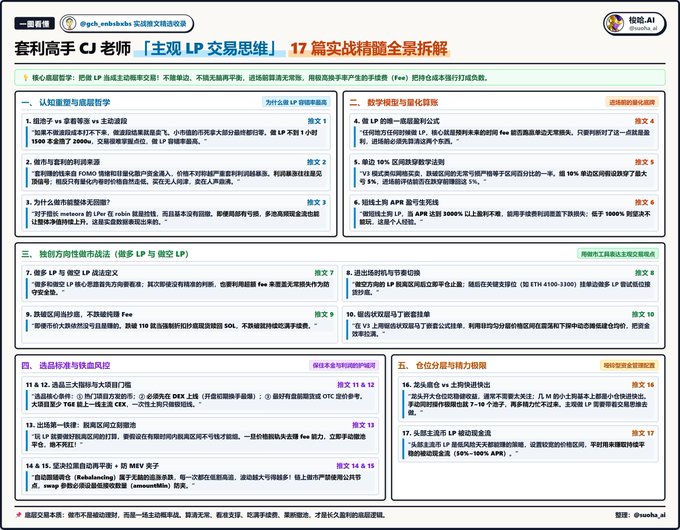Image resolution: width=680 pixels, height=530 pixels.
Task: Click the tag 哑铃型资金管理配置
Action: (x=629, y=365)
